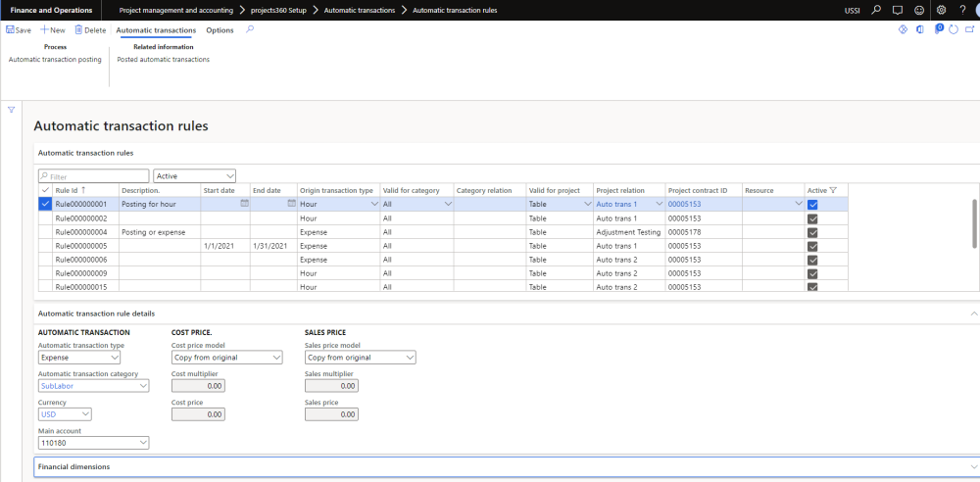
Task: Click Automatic transaction posting
Action: (x=55, y=60)
